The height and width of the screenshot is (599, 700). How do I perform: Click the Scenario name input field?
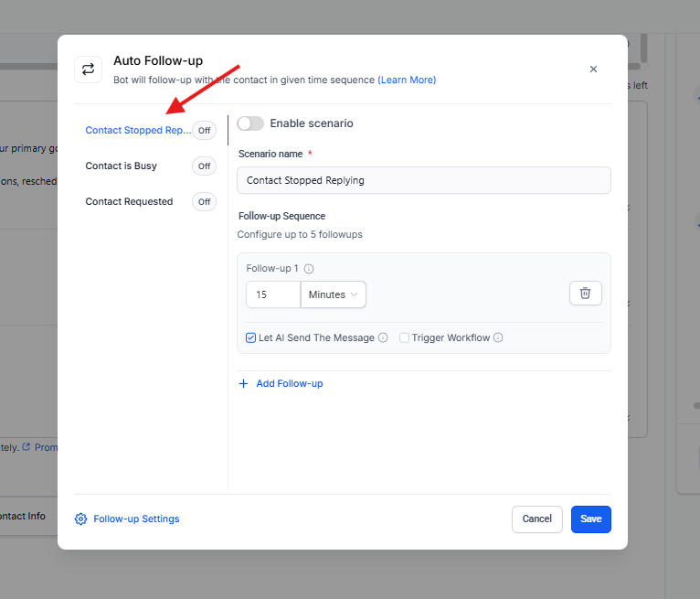[423, 180]
